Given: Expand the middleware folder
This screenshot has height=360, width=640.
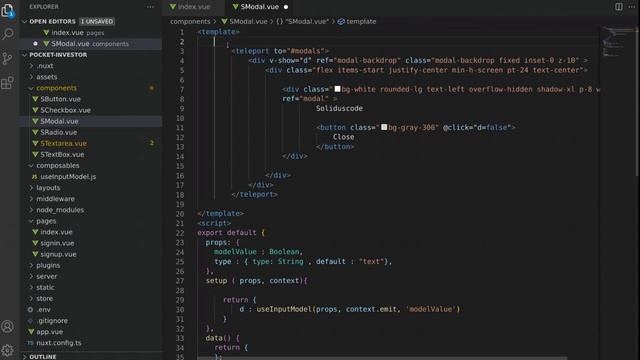Looking at the screenshot, I should tap(55, 199).
